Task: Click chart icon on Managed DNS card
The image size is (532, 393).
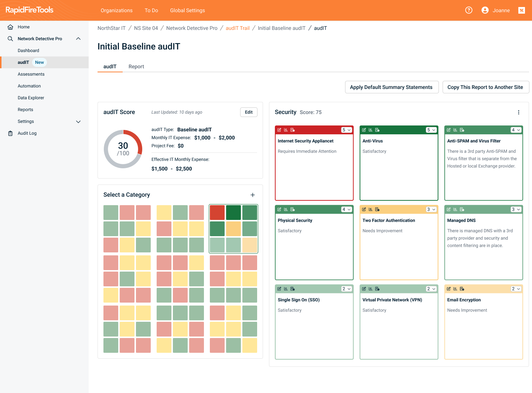Action: [x=455, y=209]
